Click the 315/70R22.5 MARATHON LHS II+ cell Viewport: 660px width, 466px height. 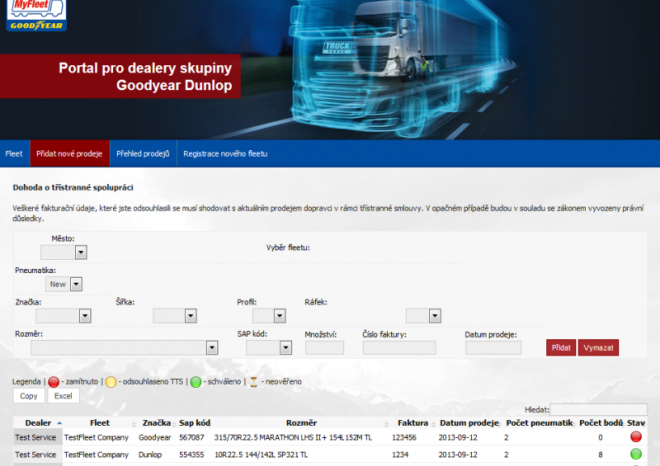pyautogui.click(x=293, y=437)
